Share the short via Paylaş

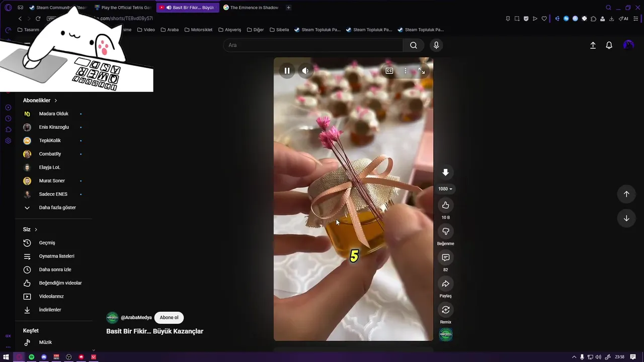click(x=445, y=284)
